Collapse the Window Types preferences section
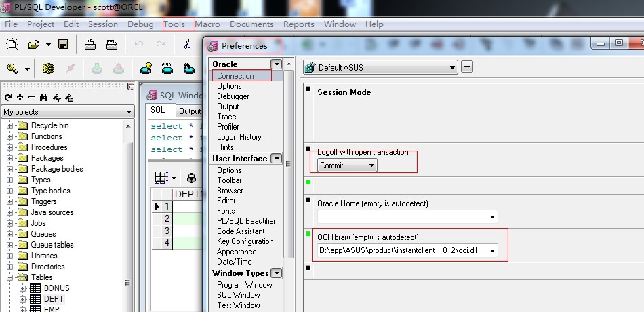 click(x=277, y=273)
